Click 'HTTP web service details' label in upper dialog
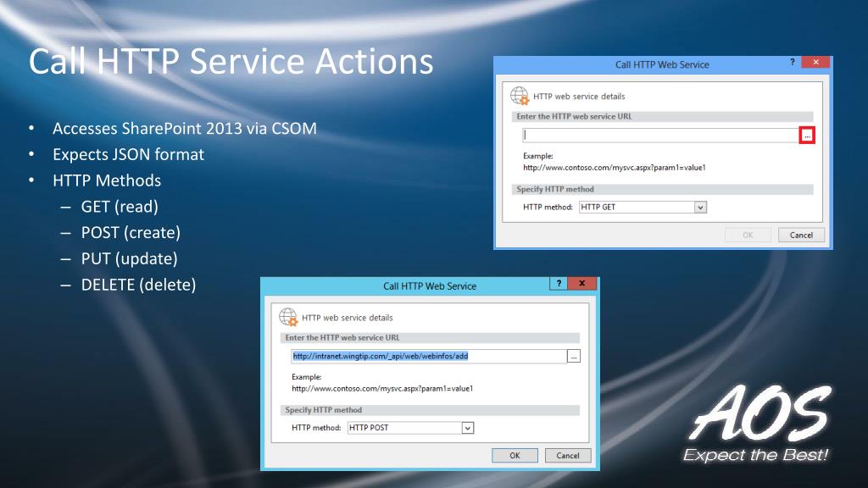Screen dimensions: 868x488 (x=579, y=97)
